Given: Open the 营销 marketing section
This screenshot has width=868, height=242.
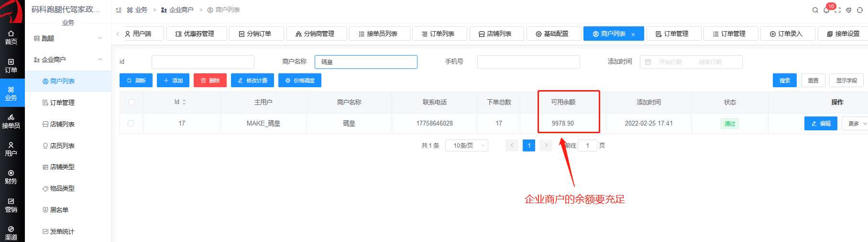Looking at the screenshot, I should tap(11, 206).
